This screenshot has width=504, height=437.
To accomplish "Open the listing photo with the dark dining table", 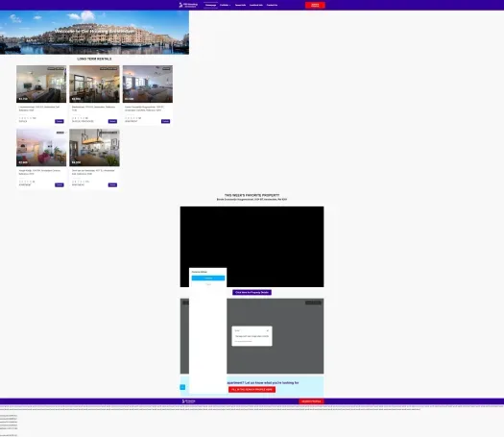I will coord(94,84).
